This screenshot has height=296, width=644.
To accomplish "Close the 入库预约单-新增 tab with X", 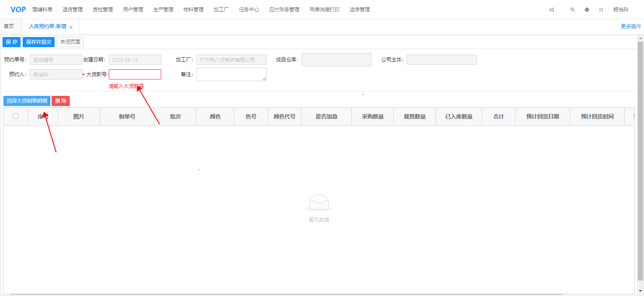I will [71, 27].
